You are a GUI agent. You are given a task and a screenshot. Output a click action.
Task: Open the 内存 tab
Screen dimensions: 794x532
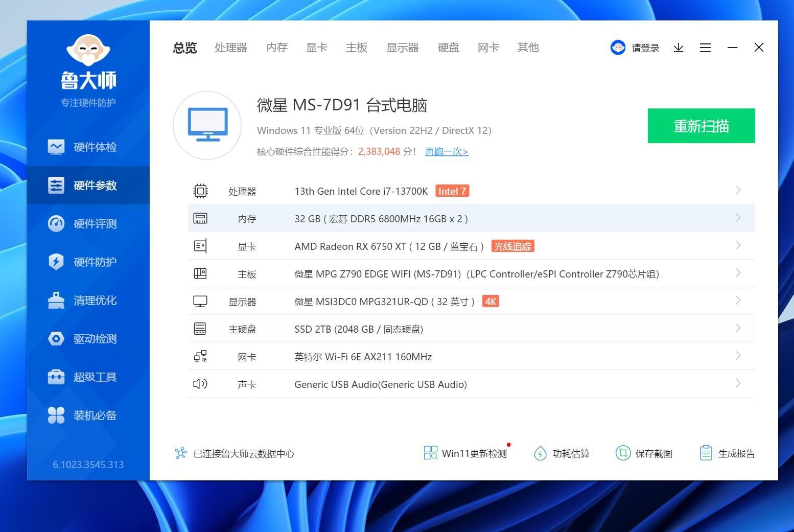[x=277, y=48]
